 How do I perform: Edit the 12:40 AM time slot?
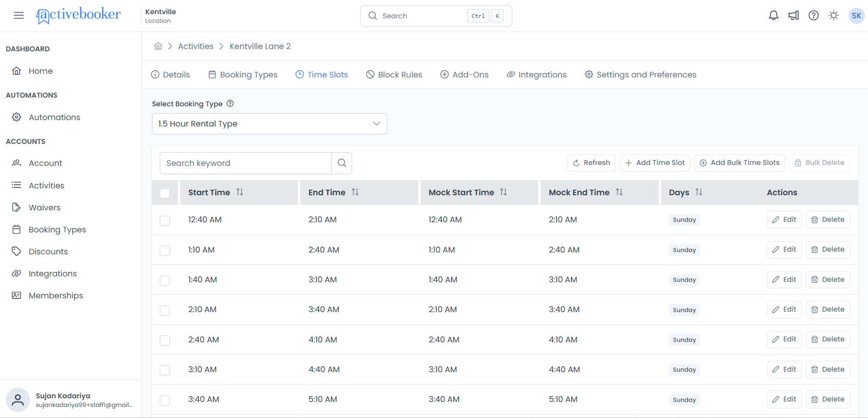tap(784, 220)
